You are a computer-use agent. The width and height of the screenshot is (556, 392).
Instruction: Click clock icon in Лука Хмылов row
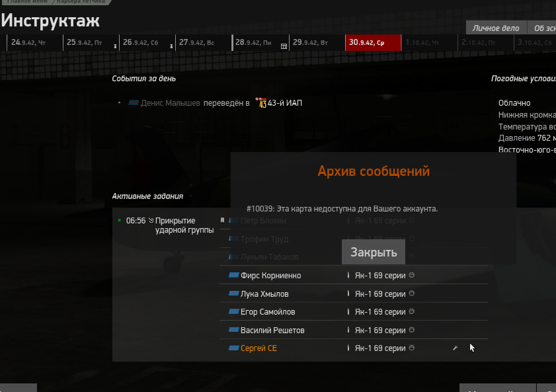coord(412,294)
